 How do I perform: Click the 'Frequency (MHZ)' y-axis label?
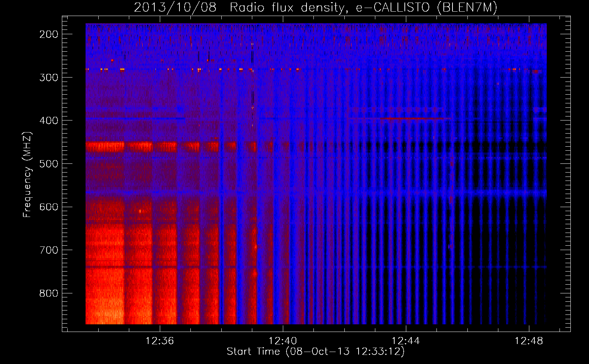[x=27, y=174]
